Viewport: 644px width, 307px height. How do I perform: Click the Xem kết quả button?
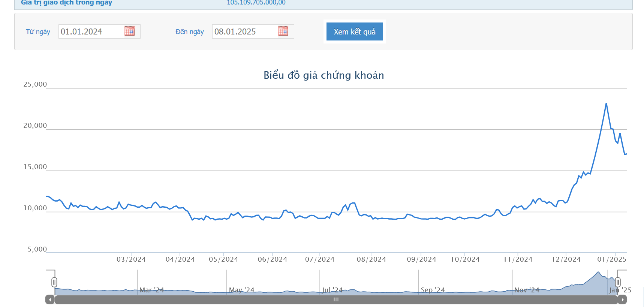(x=355, y=31)
